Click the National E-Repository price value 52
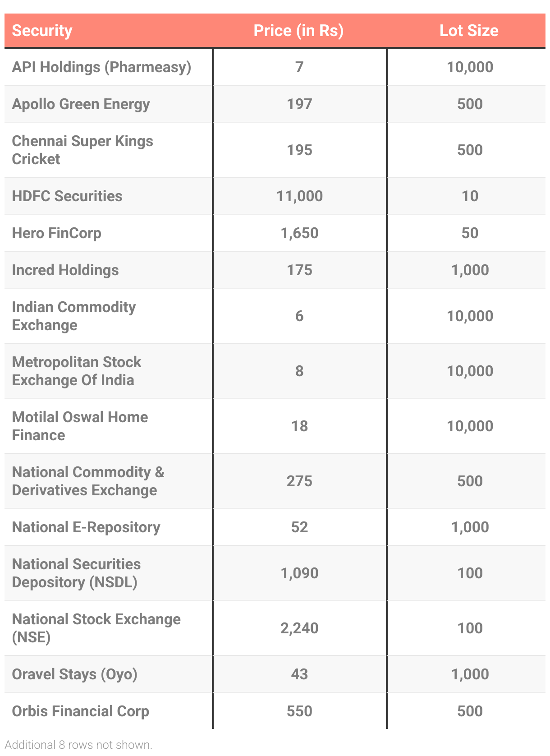The image size is (550, 756). pyautogui.click(x=299, y=527)
